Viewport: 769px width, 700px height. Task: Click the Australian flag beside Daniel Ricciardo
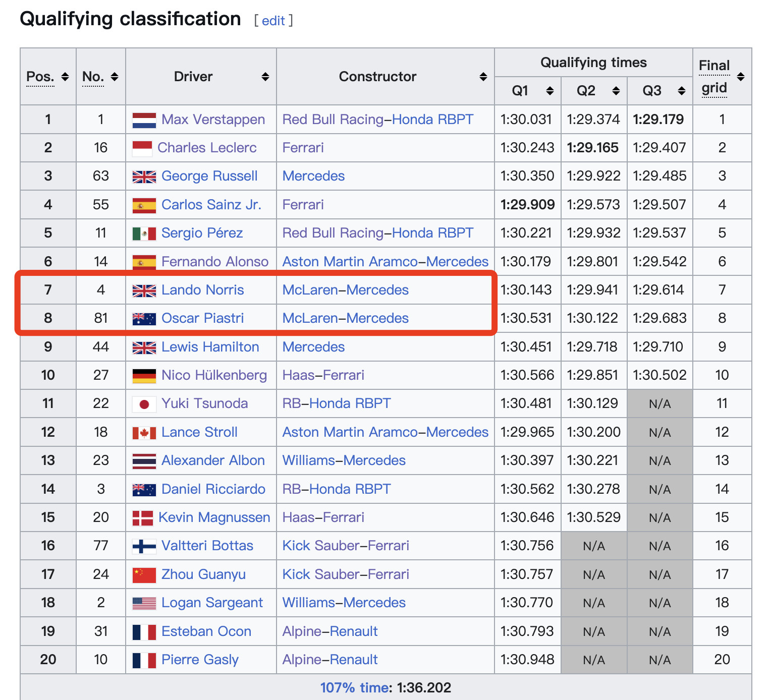[144, 489]
